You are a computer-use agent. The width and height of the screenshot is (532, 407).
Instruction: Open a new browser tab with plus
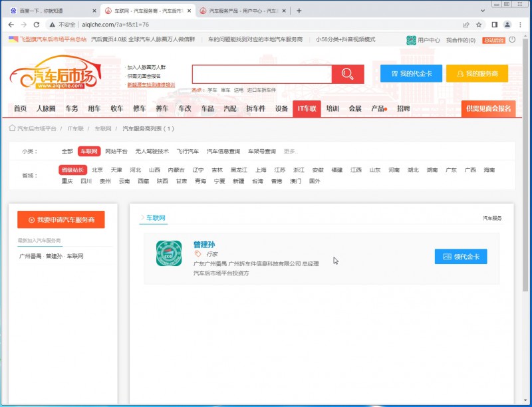point(299,11)
